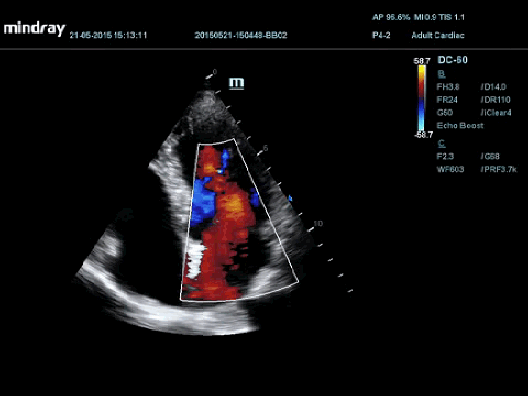Viewport: 528px width, 396px height.
Task: Click the M orientation marker near sector apex
Action: [x=236, y=84]
